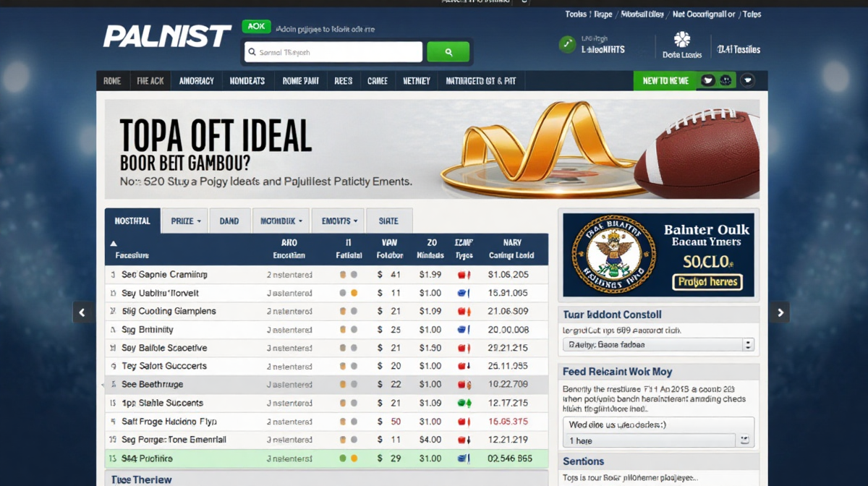This screenshot has height=486, width=868.
Task: Click the green jersey icon in 1pp Stahle Suocents row
Action: point(464,403)
